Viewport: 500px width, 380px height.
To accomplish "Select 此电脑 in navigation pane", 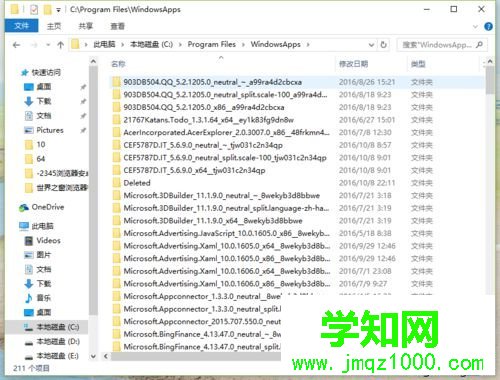I will (42, 226).
